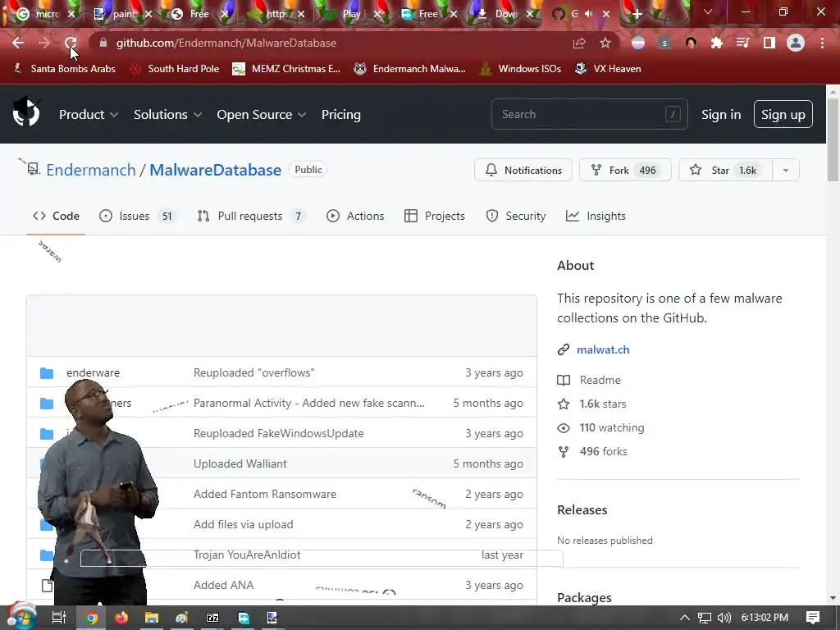The height and width of the screenshot is (630, 840).
Task: Click Pricing in the header
Action: pyautogui.click(x=341, y=115)
